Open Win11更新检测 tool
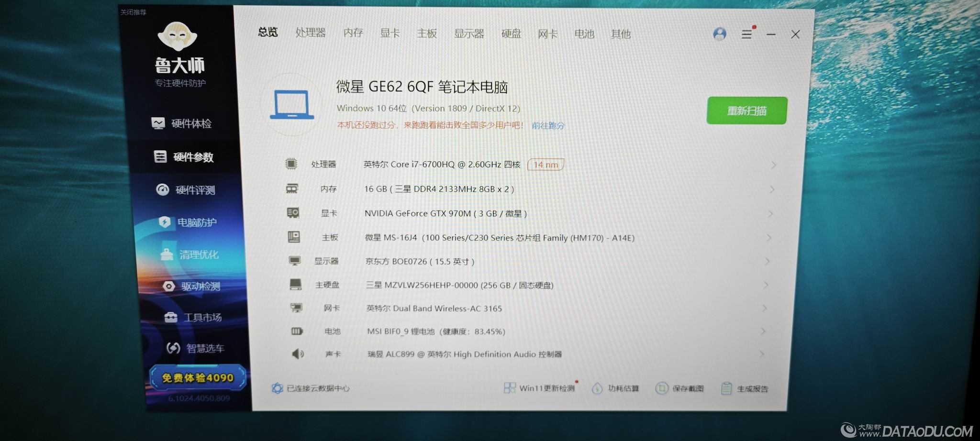 (x=541, y=388)
